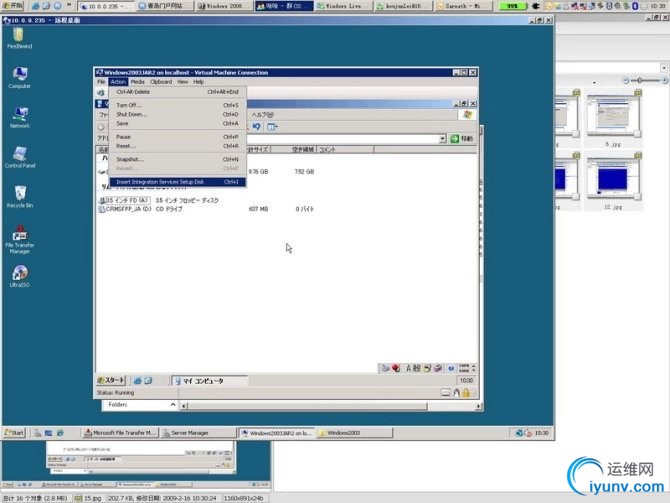Click the IME A般 input mode indicator

[x=413, y=368]
